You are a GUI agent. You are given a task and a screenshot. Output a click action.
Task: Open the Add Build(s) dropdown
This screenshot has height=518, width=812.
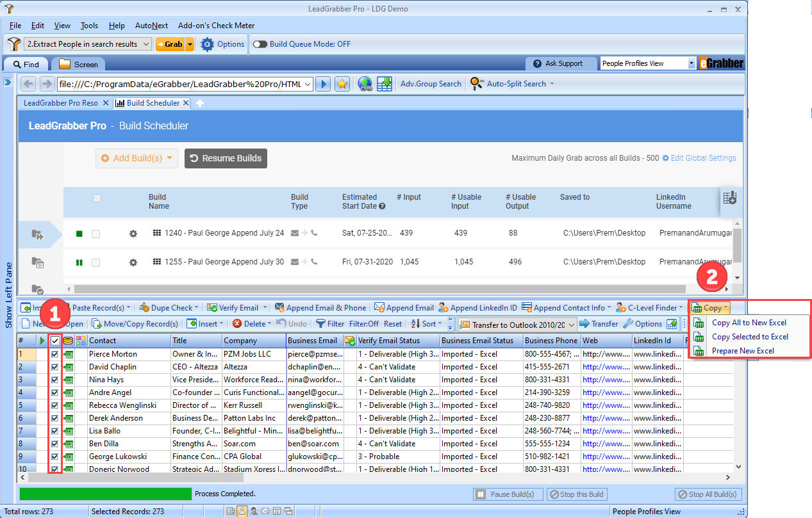(137, 158)
